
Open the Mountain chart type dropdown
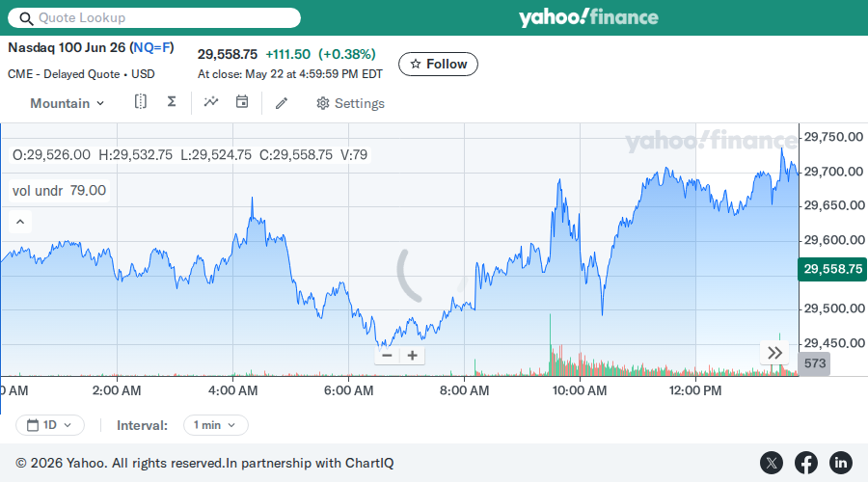67,103
